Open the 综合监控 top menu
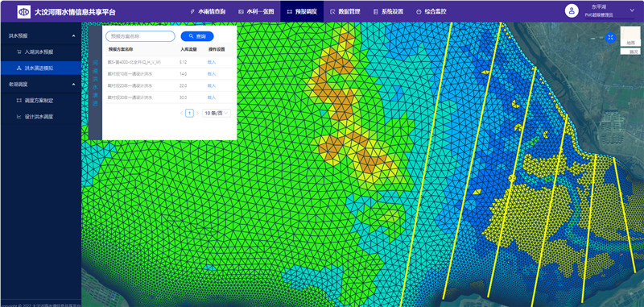 click(x=431, y=11)
